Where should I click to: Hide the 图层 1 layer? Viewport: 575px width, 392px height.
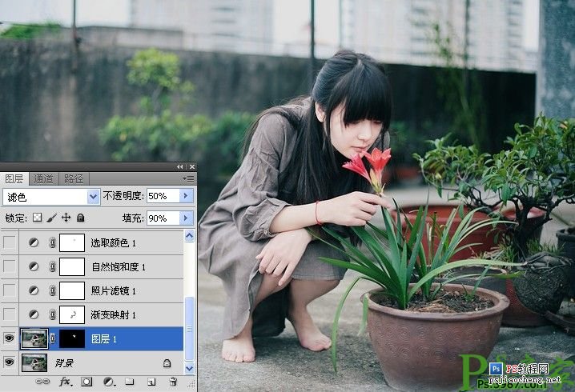click(9, 338)
